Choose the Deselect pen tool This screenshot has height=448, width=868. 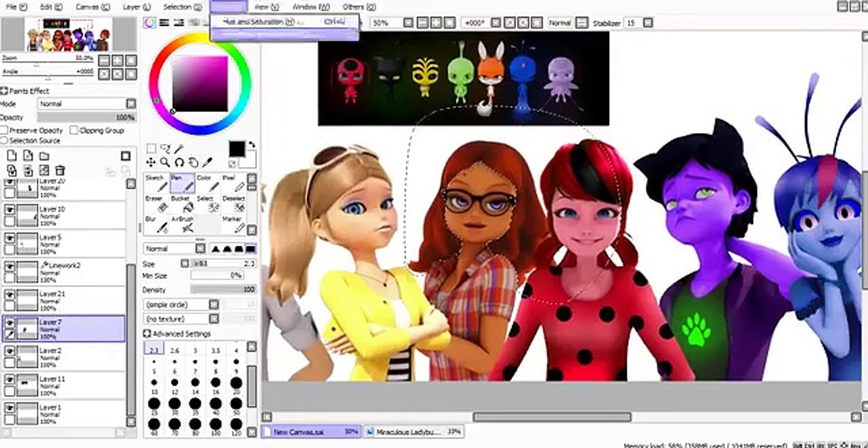tap(233, 204)
